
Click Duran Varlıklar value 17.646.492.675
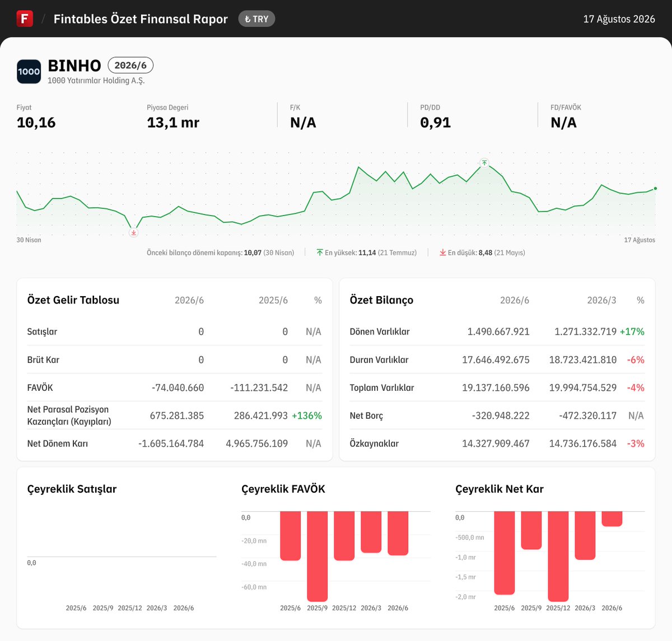pos(496,359)
